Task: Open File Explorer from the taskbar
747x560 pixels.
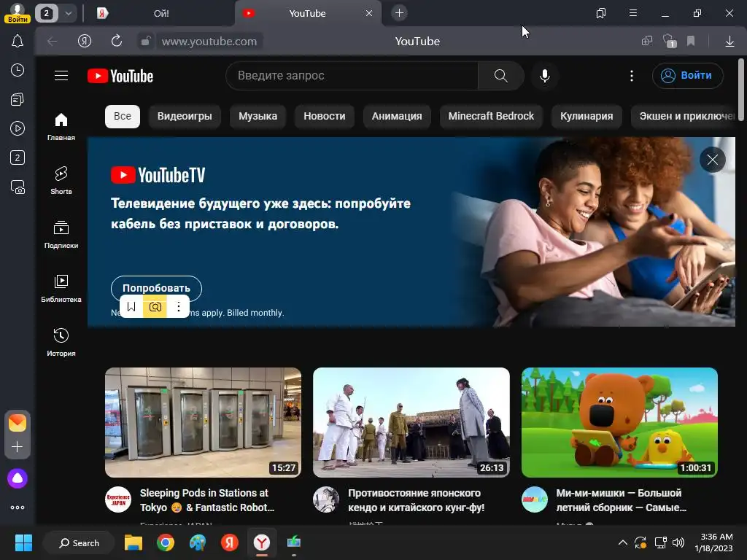Action: (133, 542)
